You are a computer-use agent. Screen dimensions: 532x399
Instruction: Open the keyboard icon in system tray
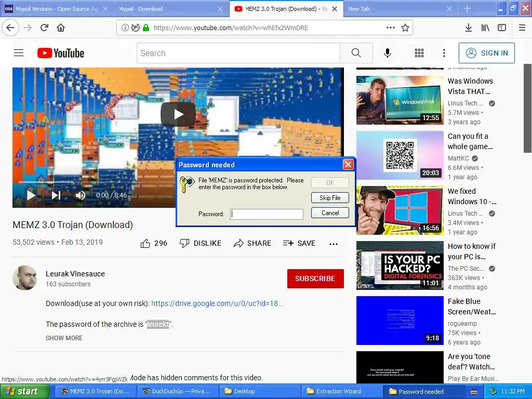[x=474, y=392]
